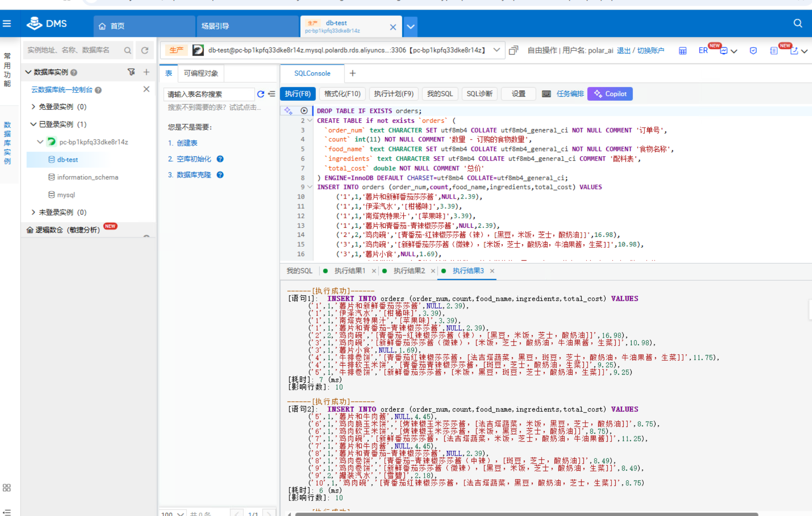Click the AI sparkle icon beside line 1
Viewport: 812px width, 516px height.
pos(288,111)
